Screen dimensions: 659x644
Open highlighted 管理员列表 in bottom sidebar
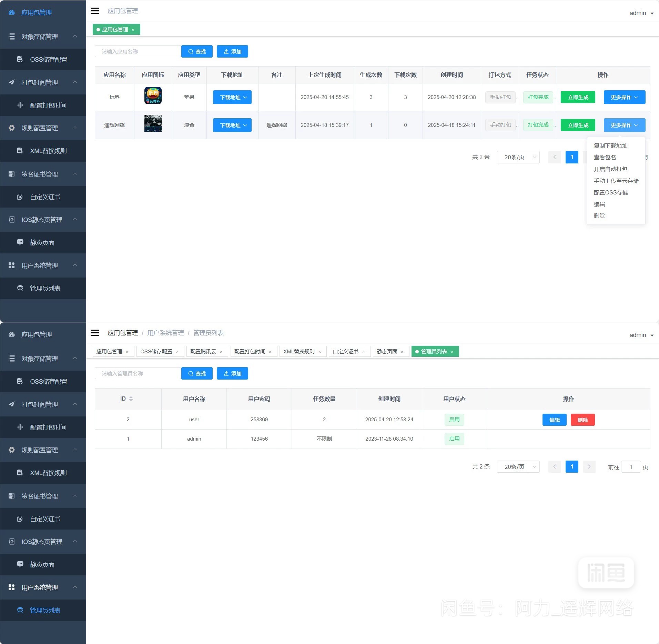[x=45, y=611]
